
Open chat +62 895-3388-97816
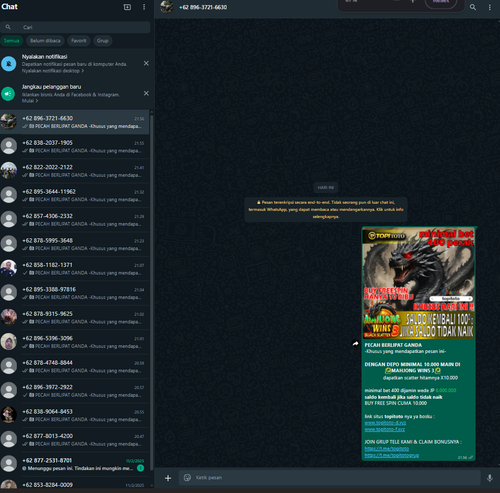(75, 293)
